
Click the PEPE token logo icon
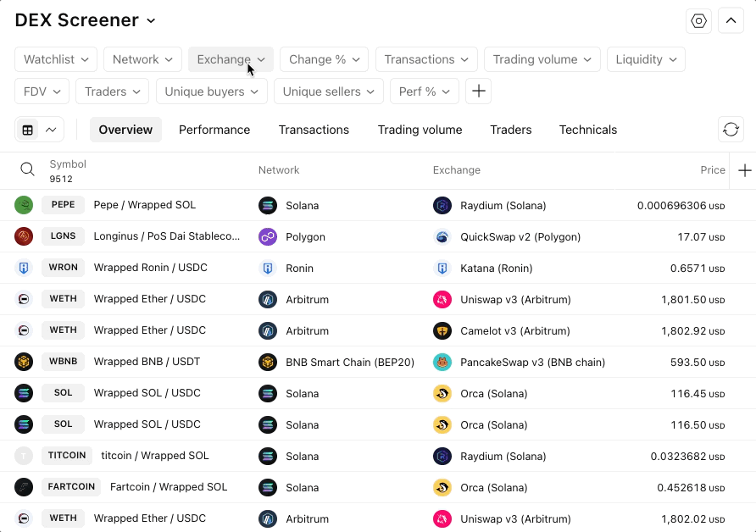coord(24,205)
